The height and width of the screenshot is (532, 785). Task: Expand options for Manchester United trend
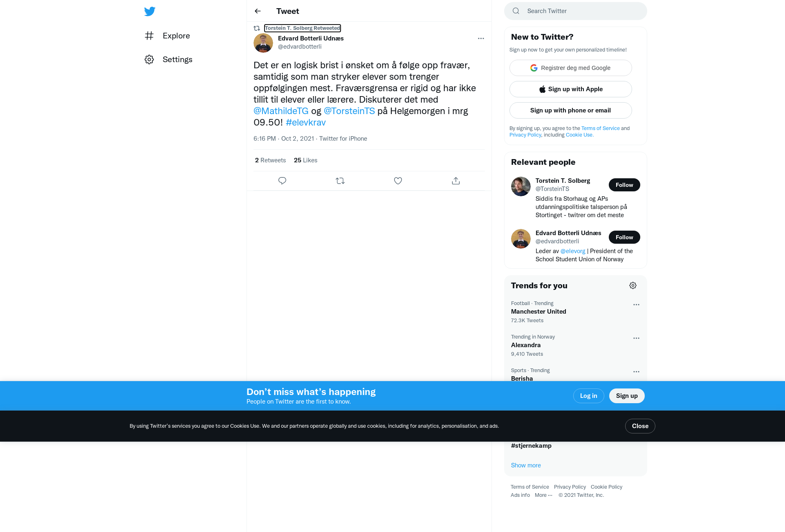point(636,305)
